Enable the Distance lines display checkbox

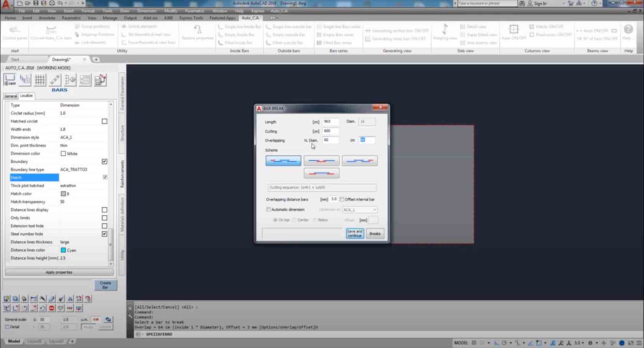104,210
